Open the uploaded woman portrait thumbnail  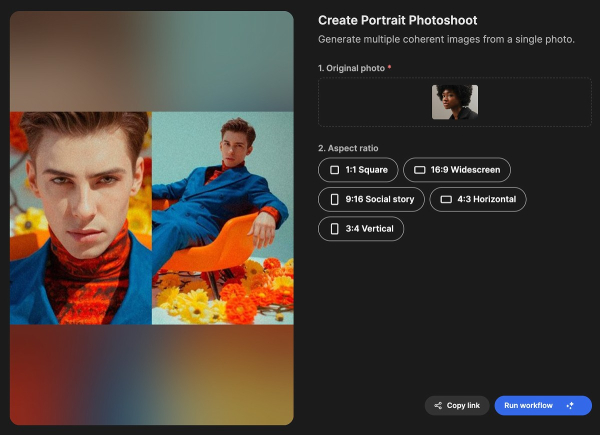pos(455,102)
